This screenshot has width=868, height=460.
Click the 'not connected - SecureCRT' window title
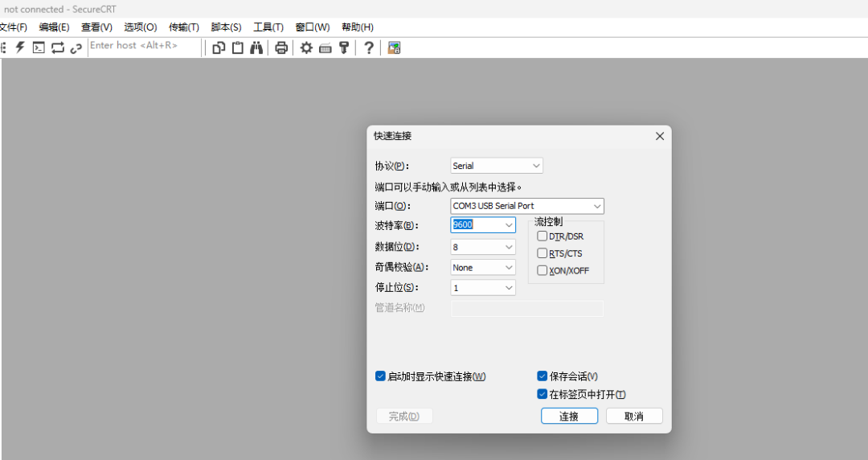click(x=59, y=10)
